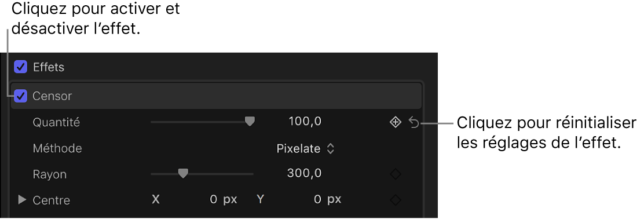Uncheck the Effets checkbox
Screen dimensions: 644x219
coord(20,67)
